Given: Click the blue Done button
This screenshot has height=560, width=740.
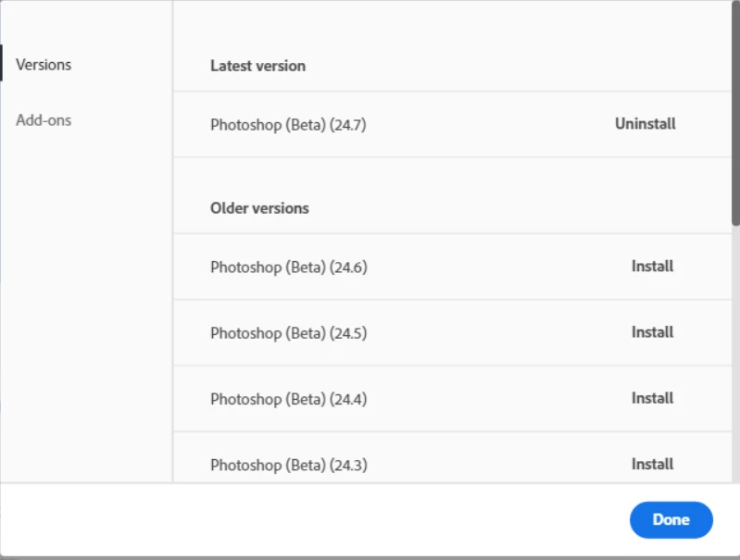Looking at the screenshot, I should (x=671, y=520).
